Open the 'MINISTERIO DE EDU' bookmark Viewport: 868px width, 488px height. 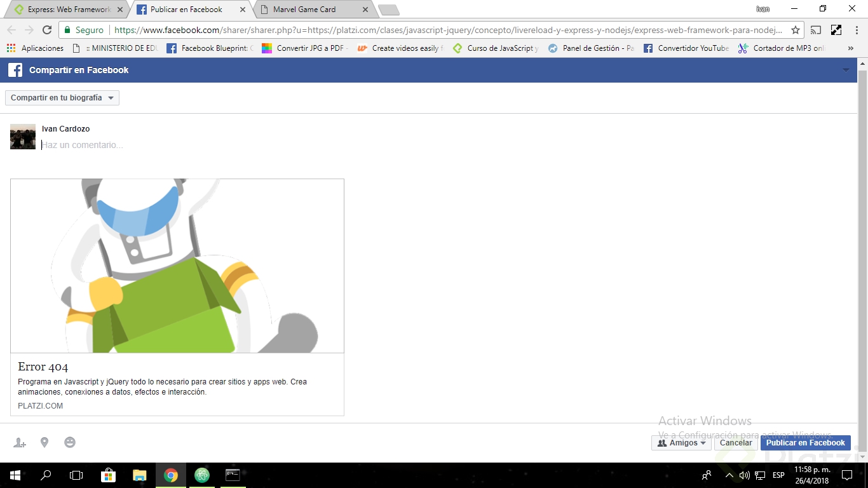pyautogui.click(x=115, y=48)
